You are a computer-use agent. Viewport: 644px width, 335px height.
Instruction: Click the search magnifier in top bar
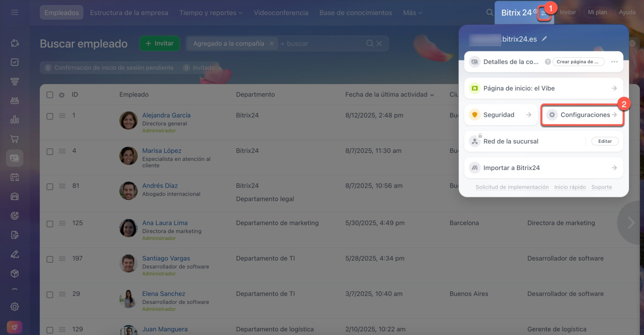(490, 13)
